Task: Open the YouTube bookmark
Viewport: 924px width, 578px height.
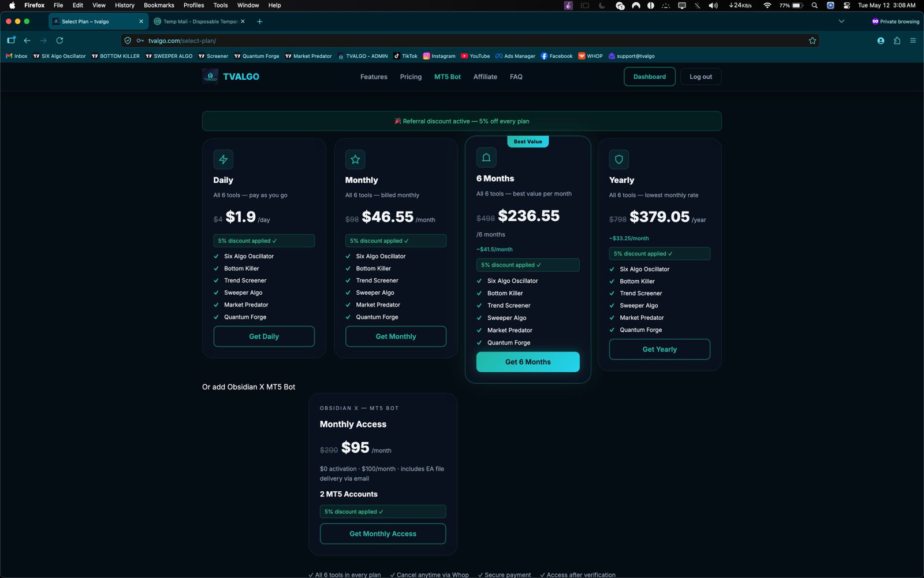Action: [x=475, y=56]
